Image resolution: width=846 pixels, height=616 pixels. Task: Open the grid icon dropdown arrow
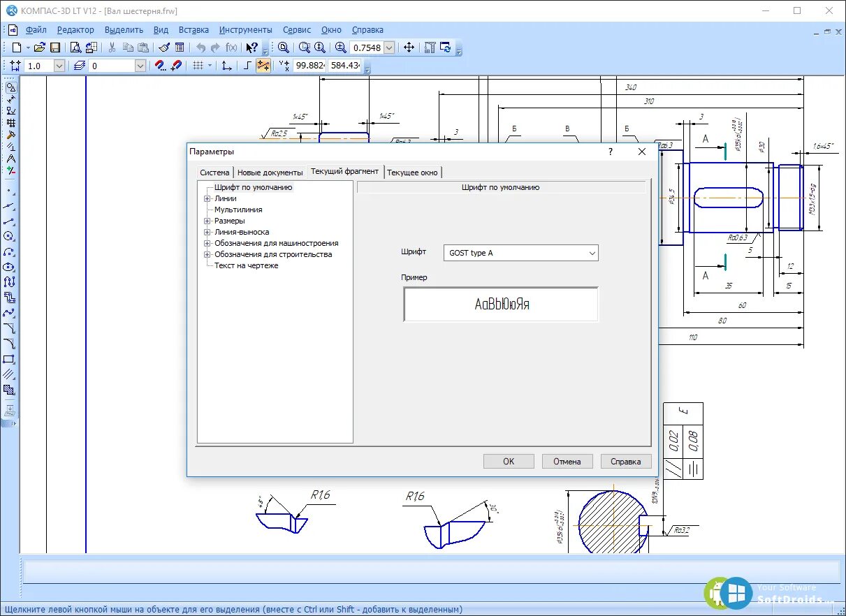(x=210, y=66)
